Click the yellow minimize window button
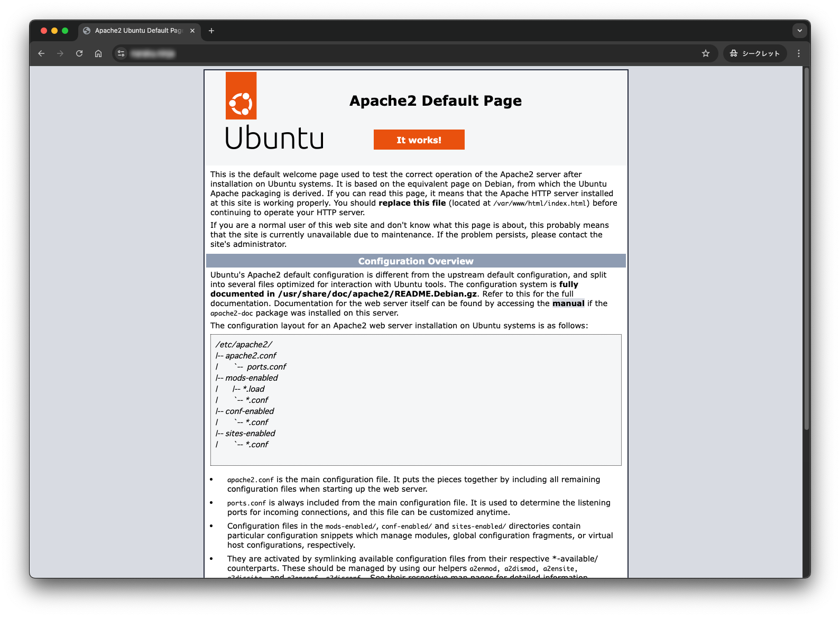 pyautogui.click(x=54, y=31)
